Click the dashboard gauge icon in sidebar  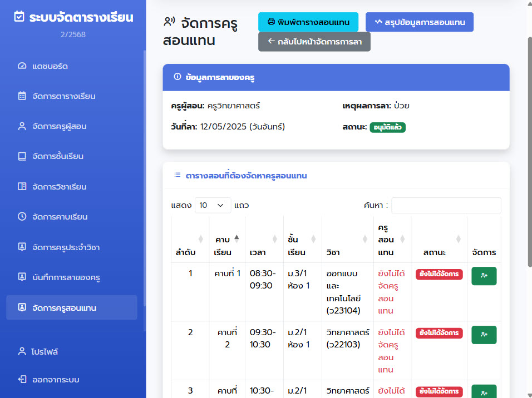(22, 66)
